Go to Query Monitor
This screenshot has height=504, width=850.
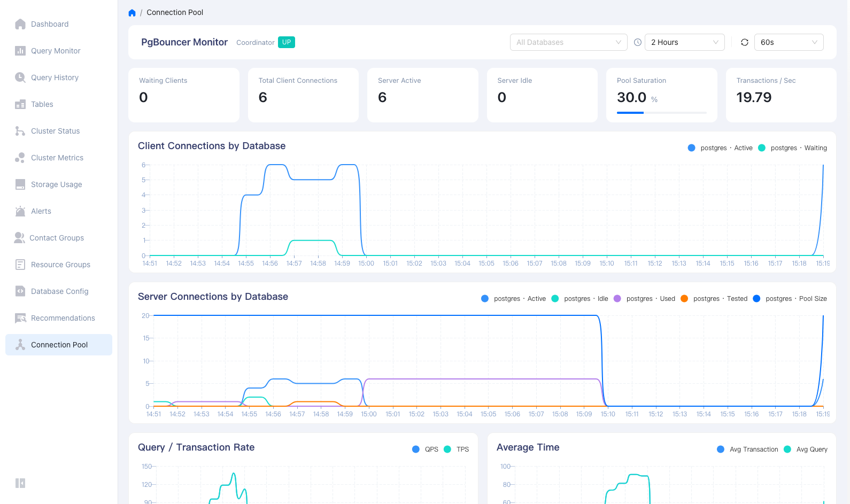pos(59,51)
